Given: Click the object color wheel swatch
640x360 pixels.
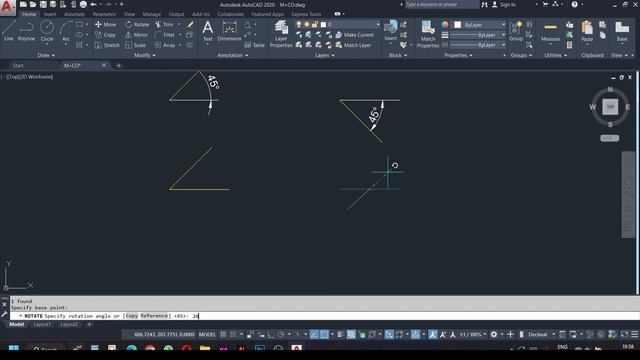Looking at the screenshot, I should click(444, 25).
